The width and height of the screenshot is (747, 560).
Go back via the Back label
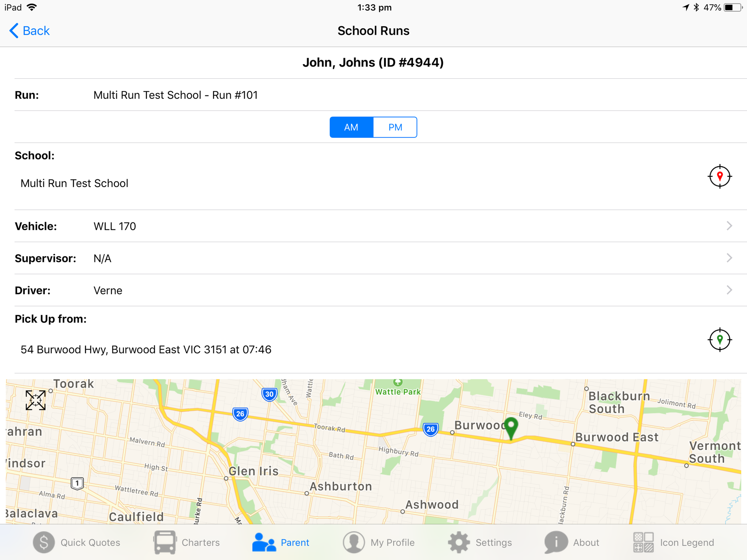point(36,31)
